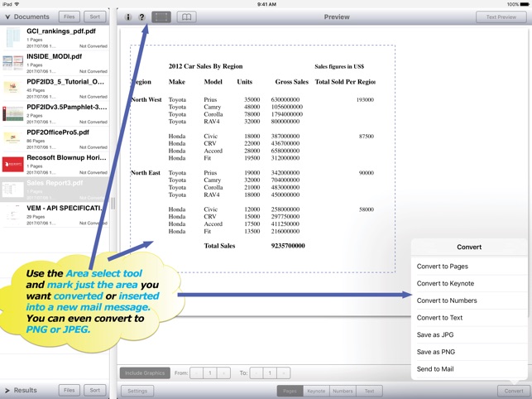Select Recosoft Blownup Hori document

tap(55, 165)
